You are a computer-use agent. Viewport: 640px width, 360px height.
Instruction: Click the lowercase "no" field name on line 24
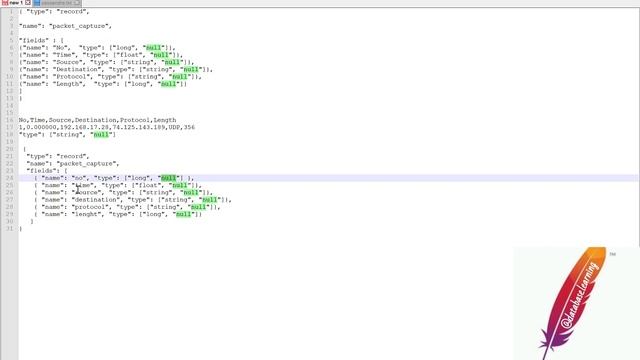[x=79, y=178]
